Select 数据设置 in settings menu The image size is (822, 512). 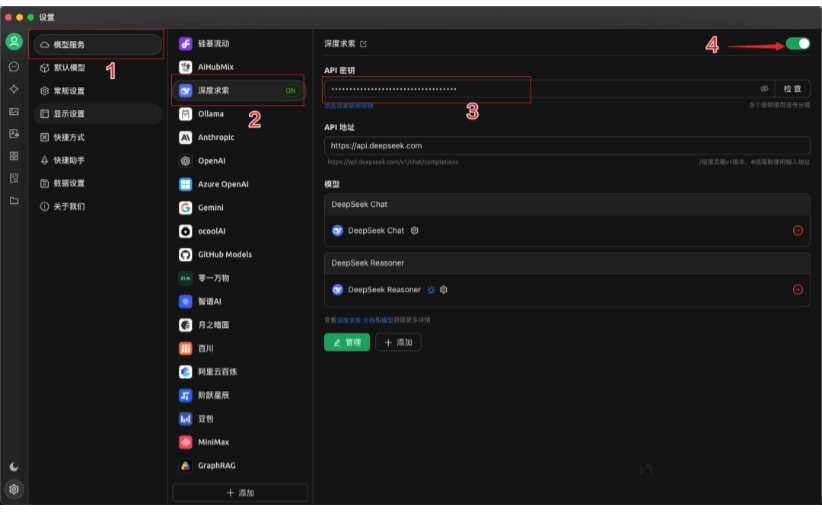tap(98, 183)
